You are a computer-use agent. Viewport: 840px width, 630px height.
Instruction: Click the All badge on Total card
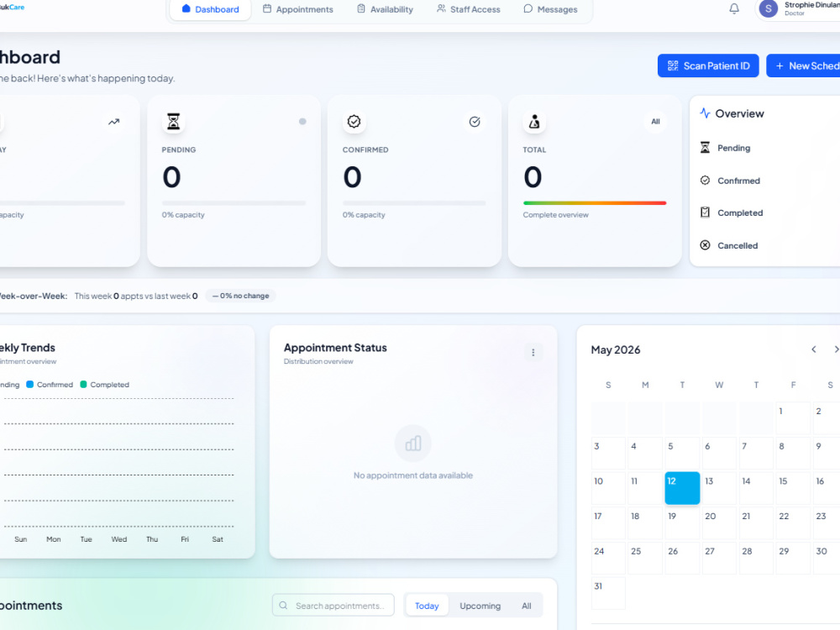(655, 122)
